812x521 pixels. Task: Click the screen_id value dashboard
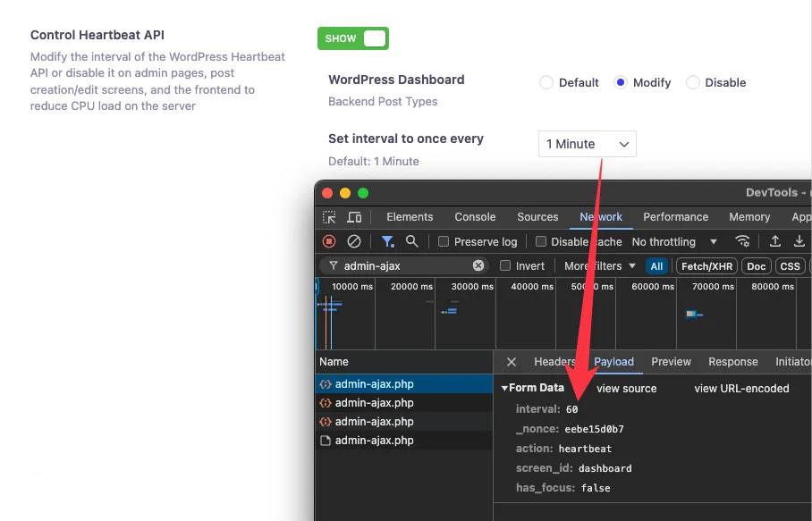(605, 468)
